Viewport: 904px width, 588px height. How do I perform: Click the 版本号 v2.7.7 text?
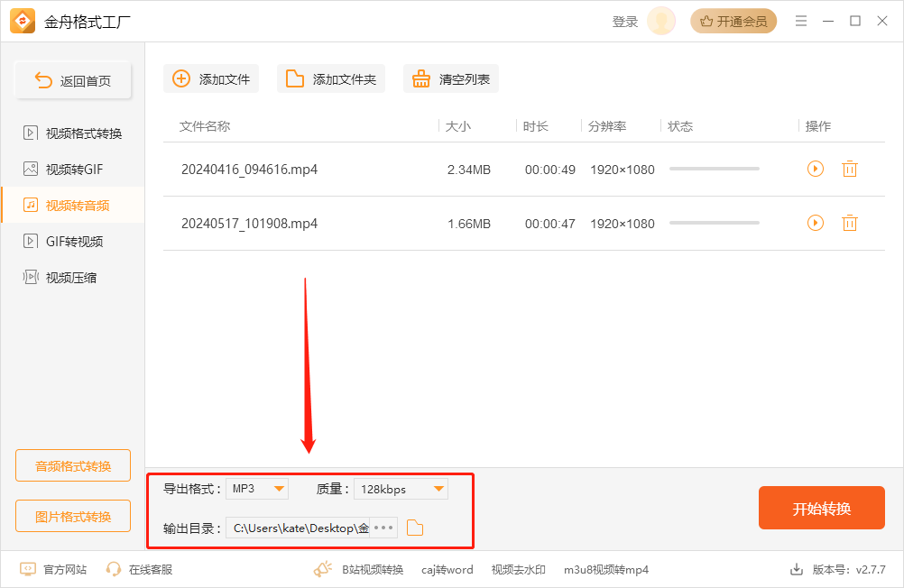click(849, 570)
